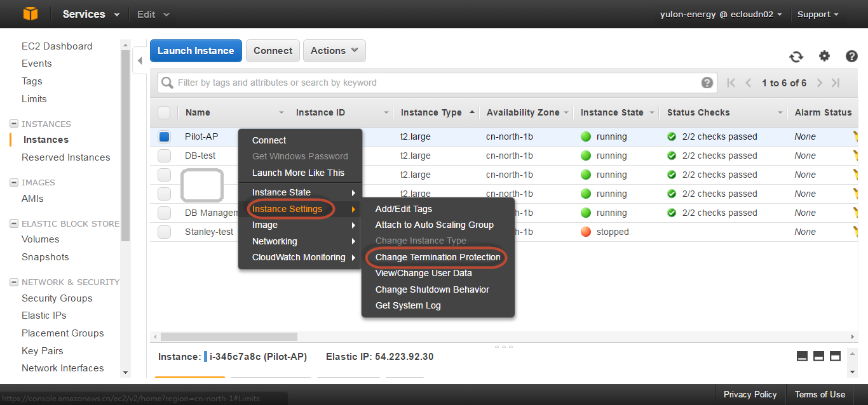This screenshot has width=868, height=405.
Task: Select Change Termination Protection menu item
Action: pos(437,257)
